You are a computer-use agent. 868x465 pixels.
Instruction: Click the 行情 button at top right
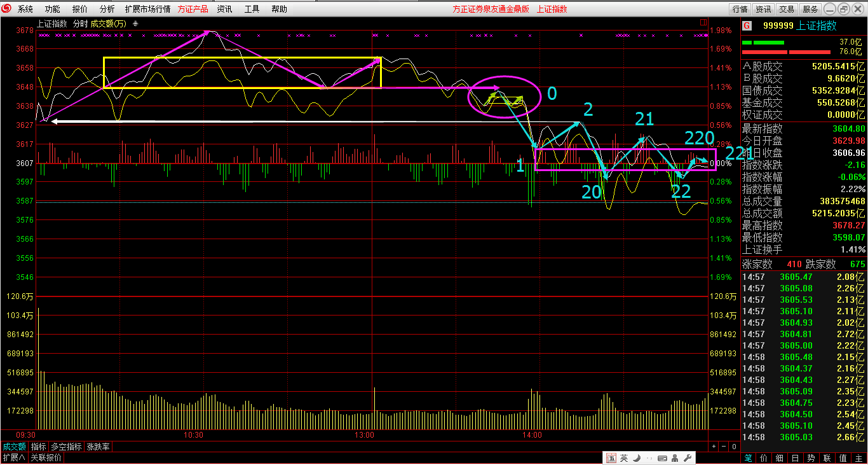click(x=740, y=9)
